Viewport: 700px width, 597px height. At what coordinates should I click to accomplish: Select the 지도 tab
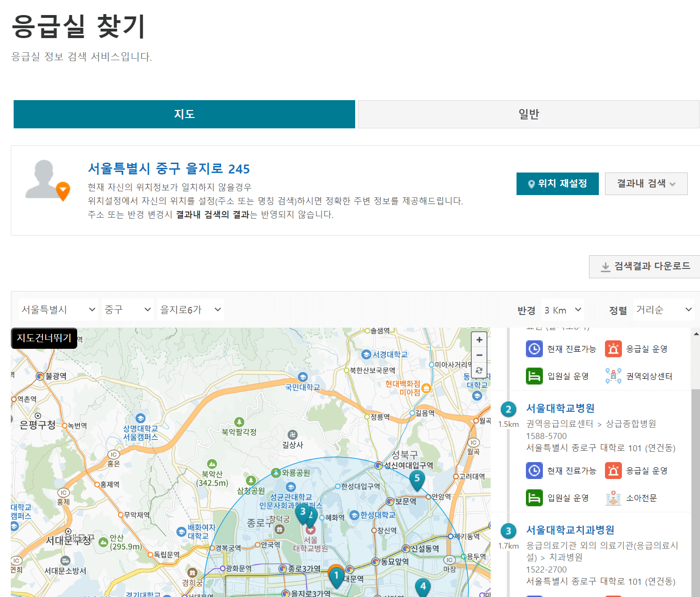(x=184, y=114)
